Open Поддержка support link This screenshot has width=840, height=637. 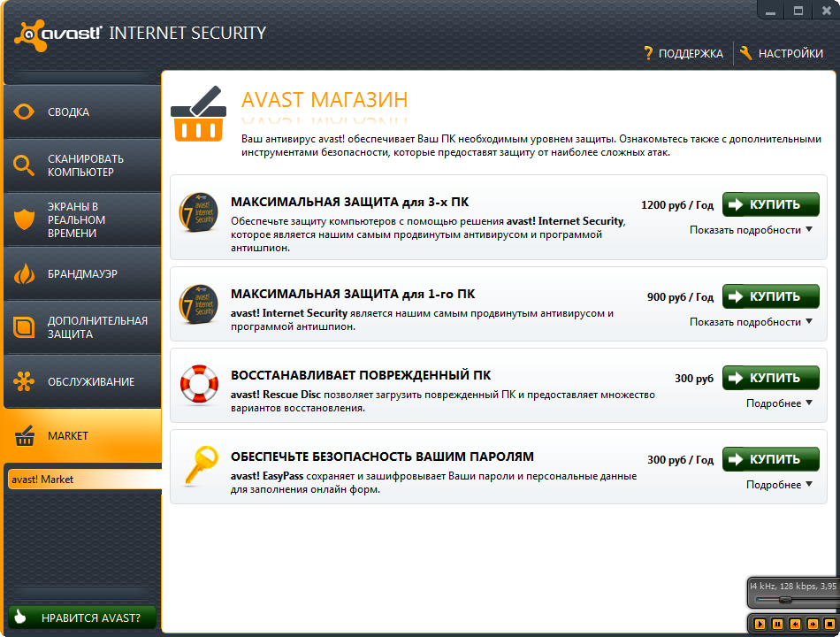(683, 54)
